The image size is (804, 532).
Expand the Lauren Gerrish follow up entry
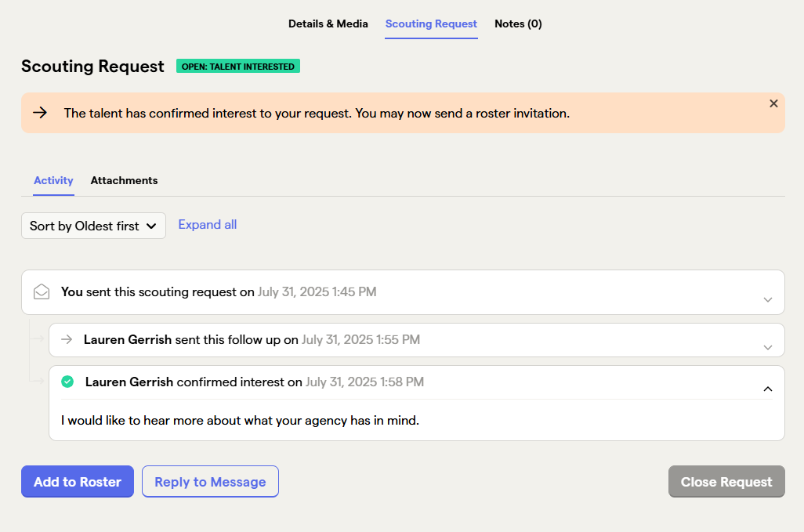click(768, 348)
